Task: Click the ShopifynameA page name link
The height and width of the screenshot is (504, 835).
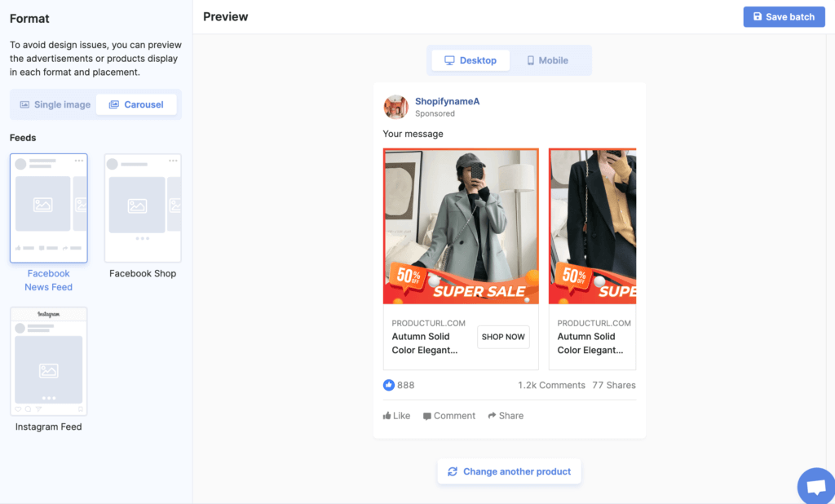Action: coord(448,101)
